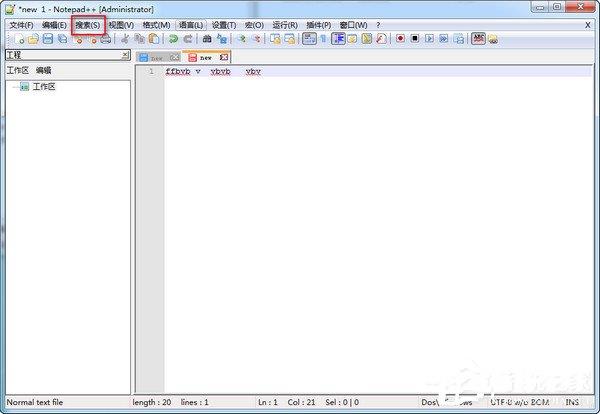Open the 运行(R) menu

point(285,25)
